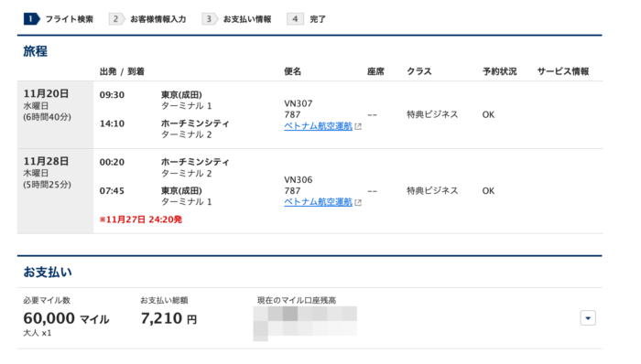Click the 11月28日 date cell

(x=55, y=191)
